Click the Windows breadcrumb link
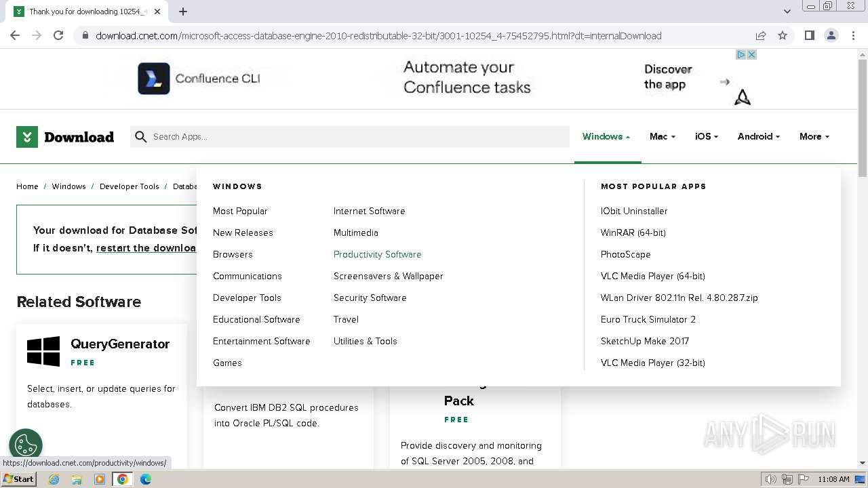This screenshot has height=488, width=868. pos(69,186)
